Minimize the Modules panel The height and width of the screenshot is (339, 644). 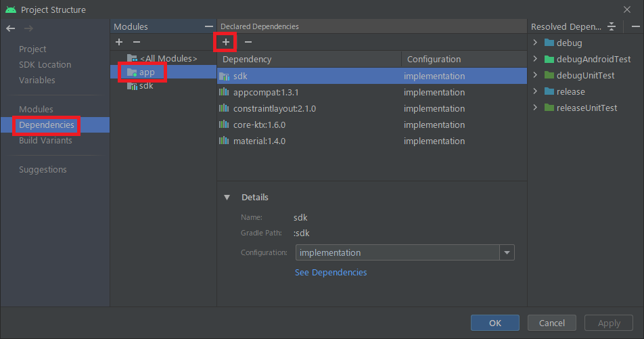pos(209,26)
